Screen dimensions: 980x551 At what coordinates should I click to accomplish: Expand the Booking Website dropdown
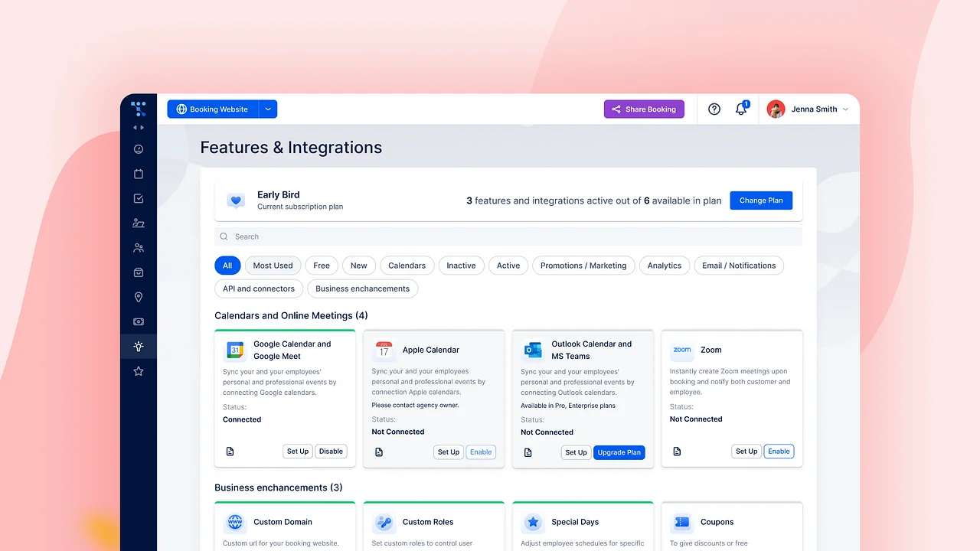(x=267, y=109)
